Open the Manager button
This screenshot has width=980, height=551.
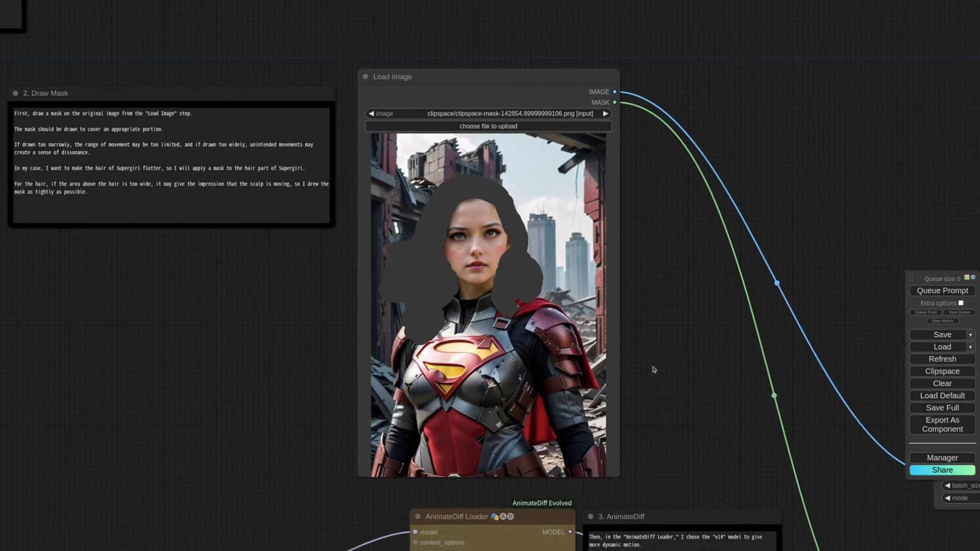(x=942, y=458)
